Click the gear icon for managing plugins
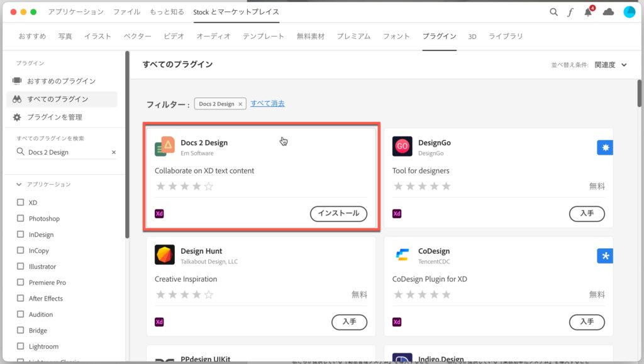The image size is (644, 364). [x=17, y=118]
